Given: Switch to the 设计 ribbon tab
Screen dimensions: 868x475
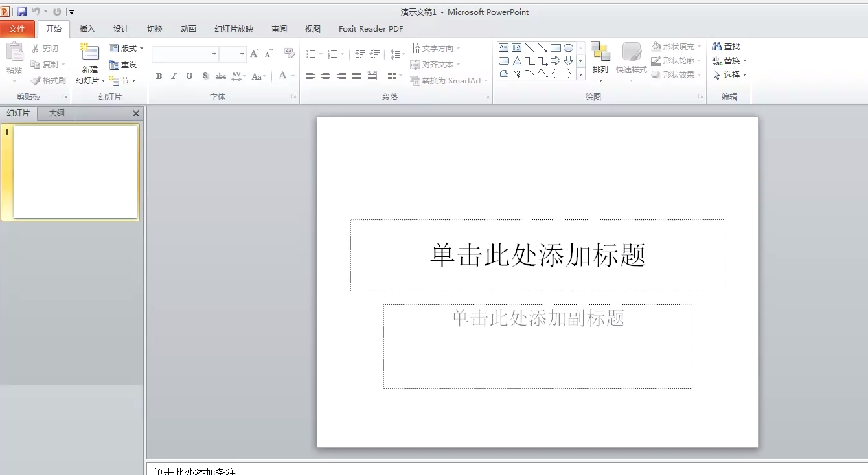Looking at the screenshot, I should [x=121, y=29].
